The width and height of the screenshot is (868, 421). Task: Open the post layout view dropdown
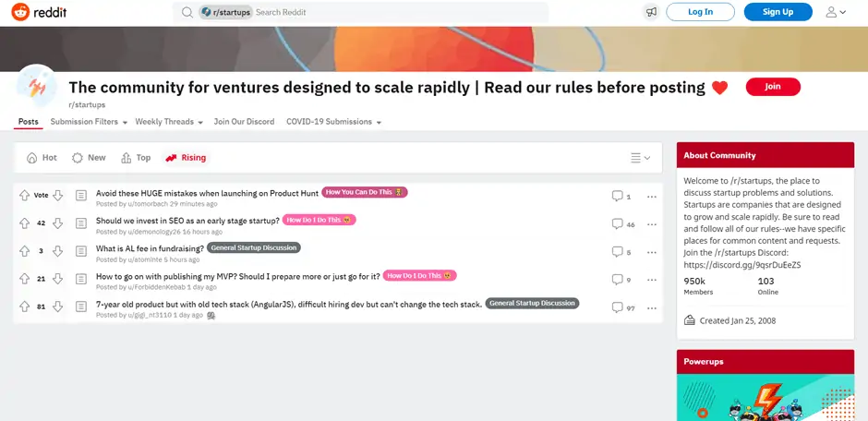coord(641,158)
